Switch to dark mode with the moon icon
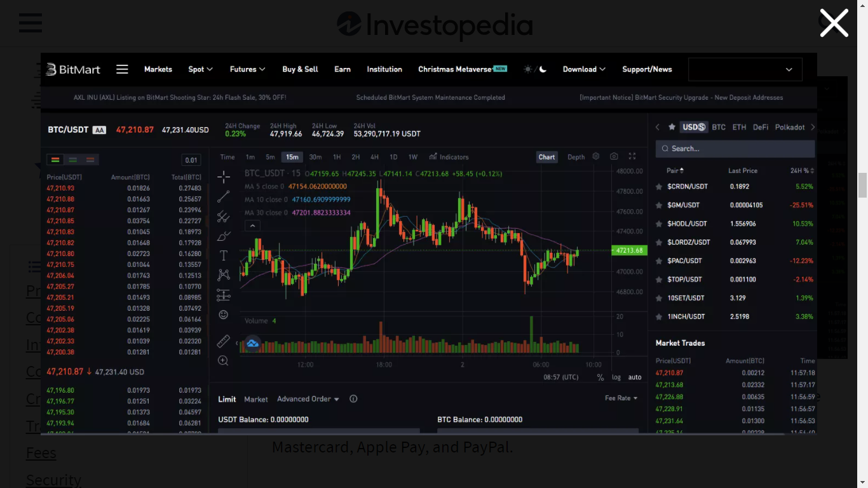Screen dimensions: 868x488 point(543,69)
